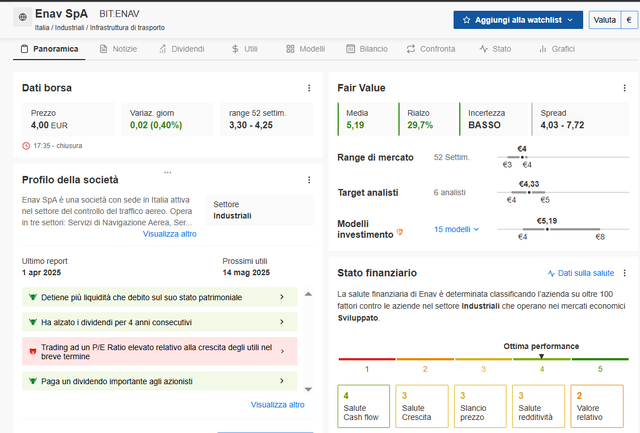
Task: Open the Stato finanziario three-dot menu
Action: (624, 273)
